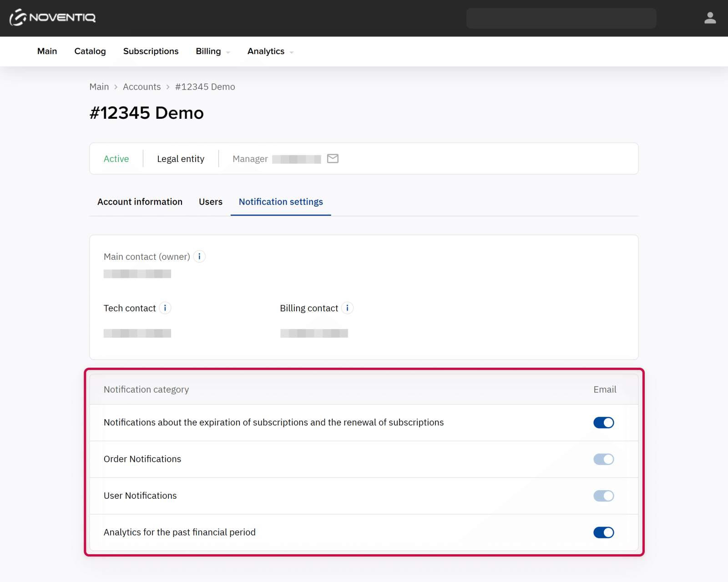The width and height of the screenshot is (728, 582).
Task: Click the manager email envelope icon
Action: pyautogui.click(x=333, y=159)
